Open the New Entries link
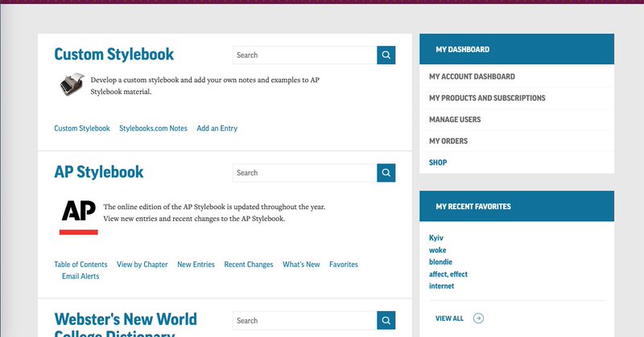 (196, 265)
